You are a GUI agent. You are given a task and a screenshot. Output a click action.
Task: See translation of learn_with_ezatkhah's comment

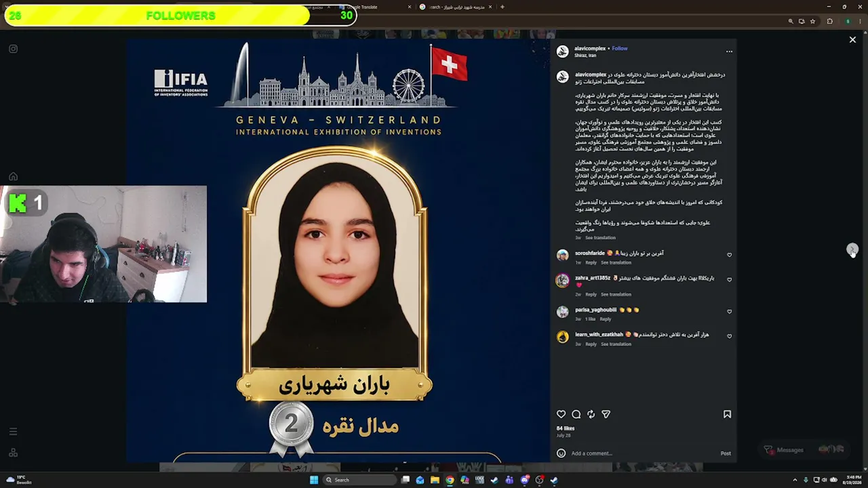pyautogui.click(x=616, y=344)
